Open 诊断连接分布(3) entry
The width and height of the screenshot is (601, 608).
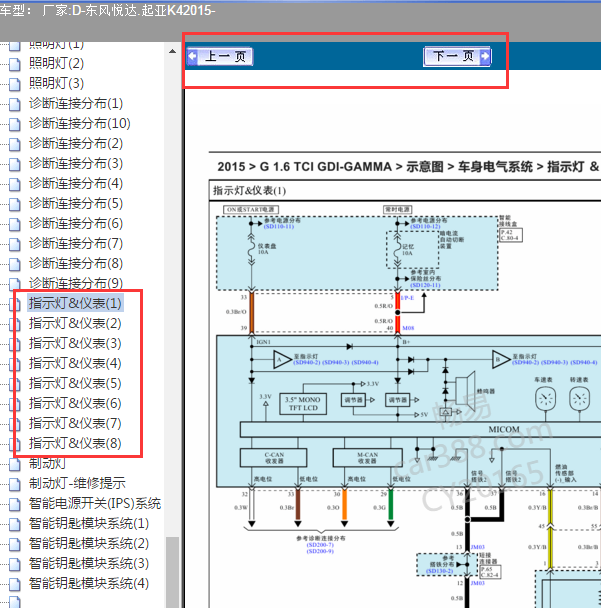[x=76, y=163]
